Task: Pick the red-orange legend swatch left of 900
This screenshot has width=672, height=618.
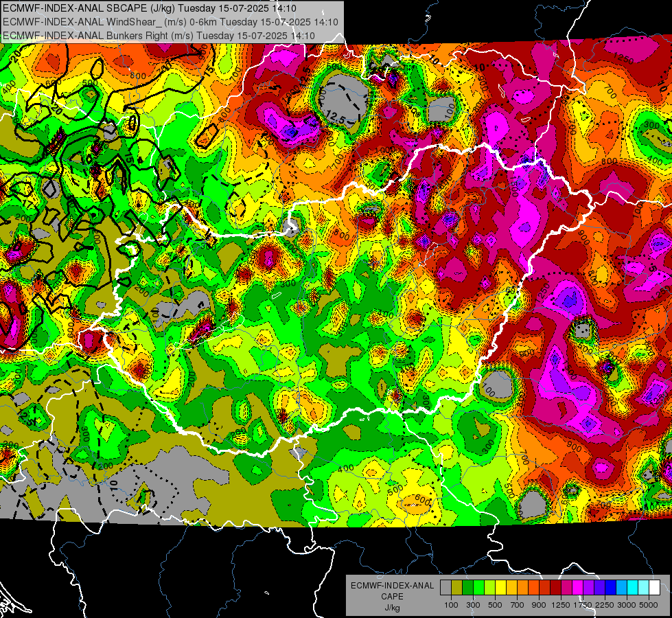Action: [x=533, y=588]
